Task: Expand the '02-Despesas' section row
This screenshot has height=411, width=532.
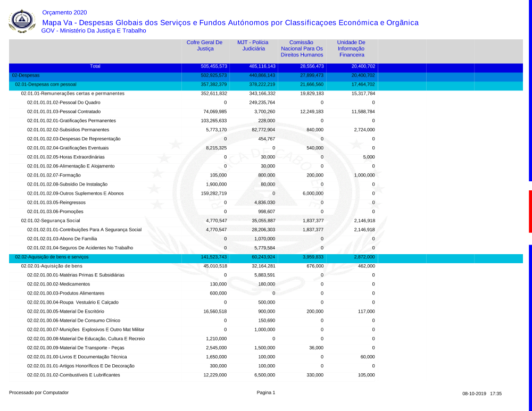Action: pyautogui.click(x=26, y=76)
